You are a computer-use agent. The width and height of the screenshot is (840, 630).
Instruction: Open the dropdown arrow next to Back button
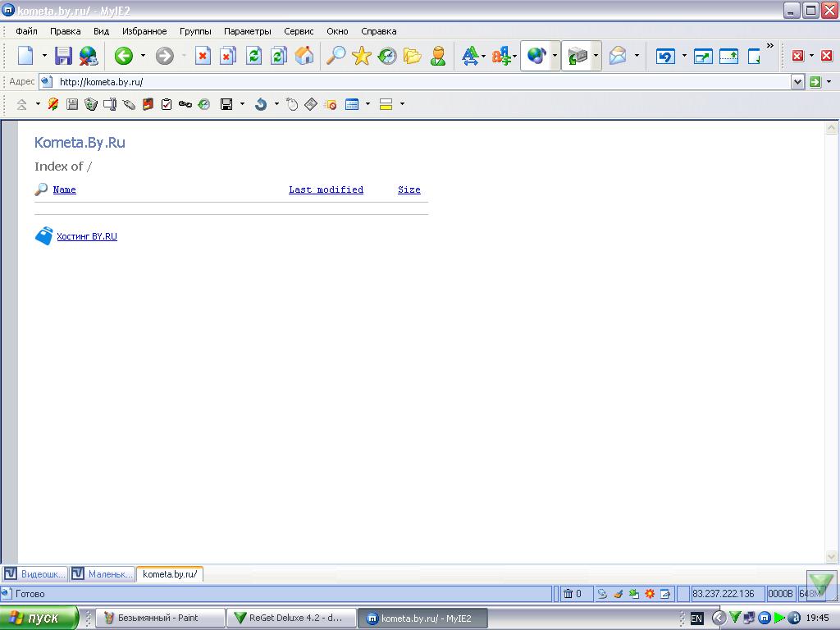[143, 55]
